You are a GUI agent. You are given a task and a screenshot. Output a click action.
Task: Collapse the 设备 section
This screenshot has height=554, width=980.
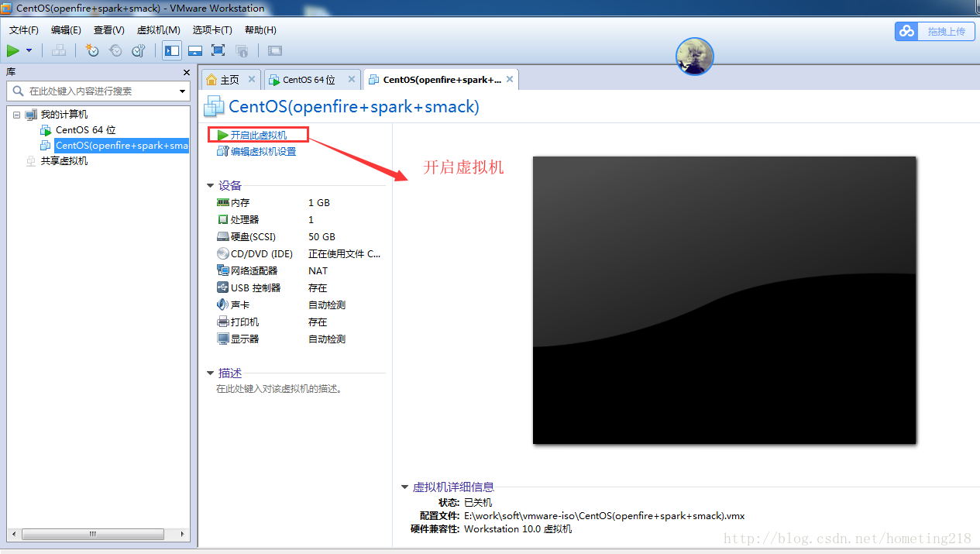[x=211, y=186]
